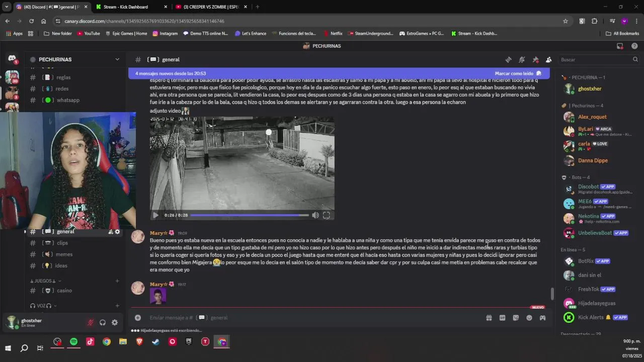
Task: Open Discord direct messages home icon
Action: pos(12,59)
